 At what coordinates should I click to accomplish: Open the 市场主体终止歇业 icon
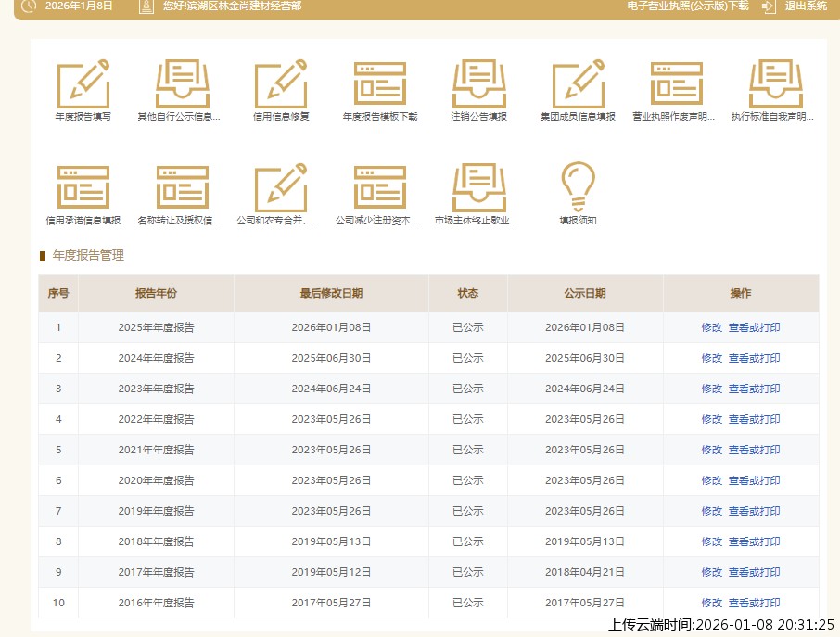pyautogui.click(x=478, y=188)
